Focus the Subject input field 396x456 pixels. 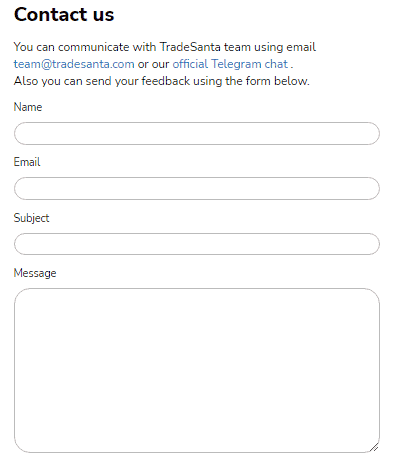click(x=197, y=244)
